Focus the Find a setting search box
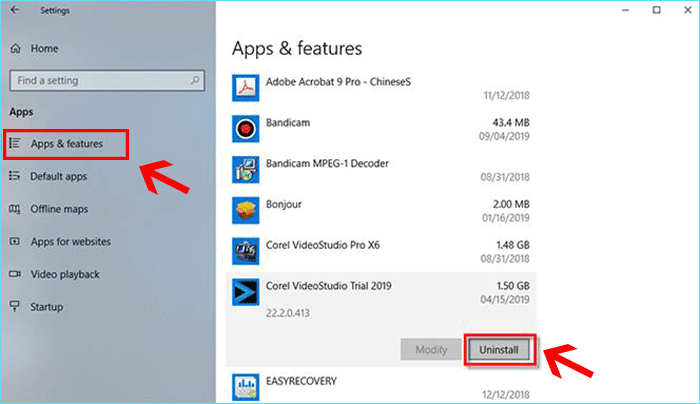 pos(107,80)
